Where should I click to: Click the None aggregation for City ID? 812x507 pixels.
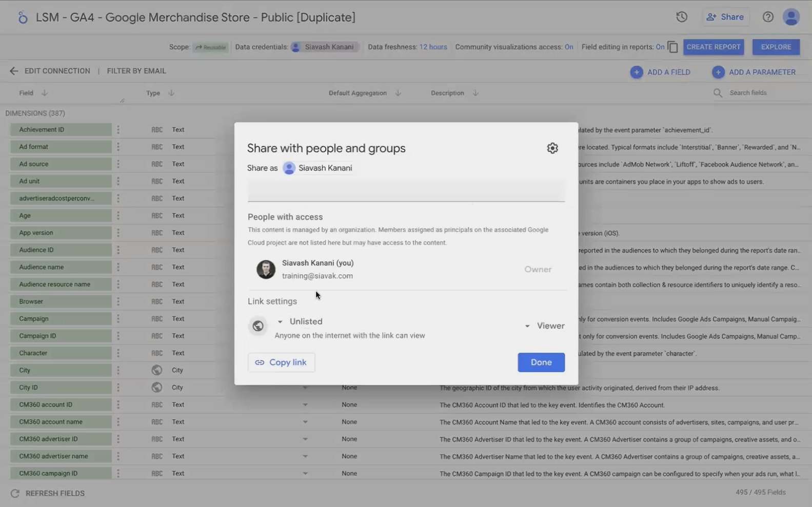point(349,388)
